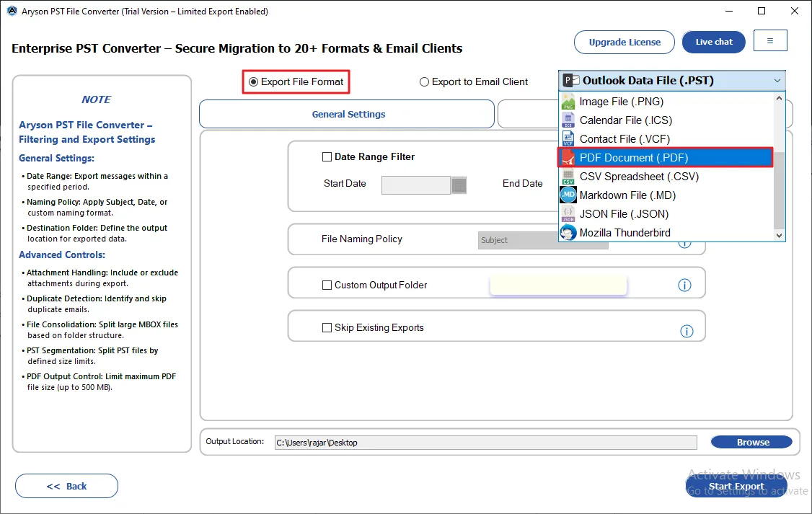Click Upgrade License button
Viewport: 812px width, 514px height.
624,42
